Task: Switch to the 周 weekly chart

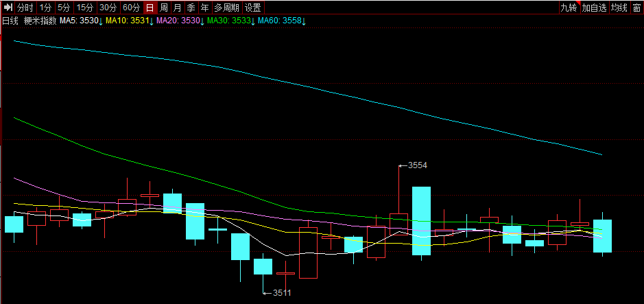Action: [164, 8]
